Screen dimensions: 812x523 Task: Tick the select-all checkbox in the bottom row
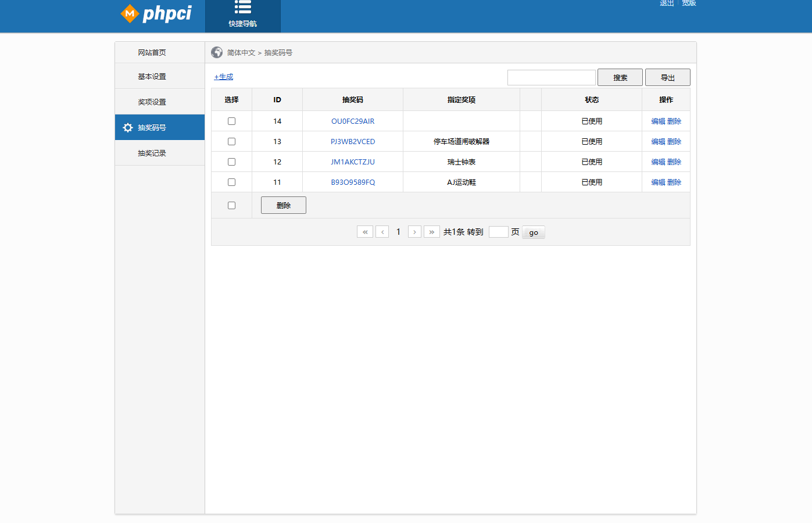[231, 205]
